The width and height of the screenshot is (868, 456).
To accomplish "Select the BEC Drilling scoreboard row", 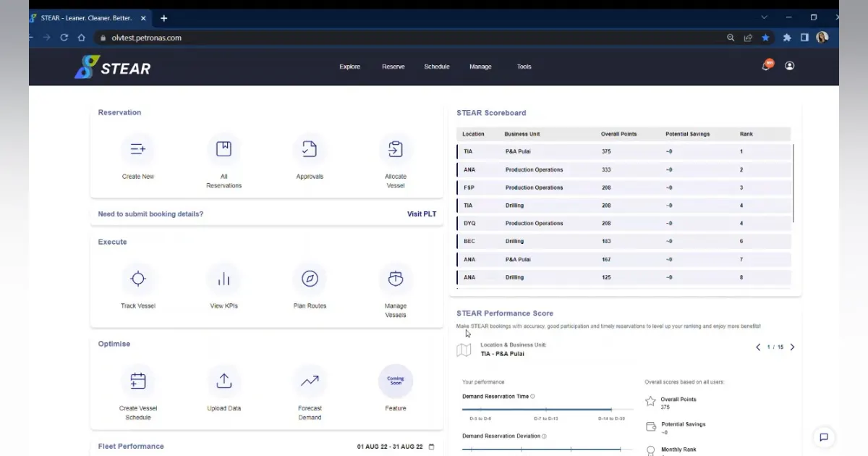I will click(624, 241).
